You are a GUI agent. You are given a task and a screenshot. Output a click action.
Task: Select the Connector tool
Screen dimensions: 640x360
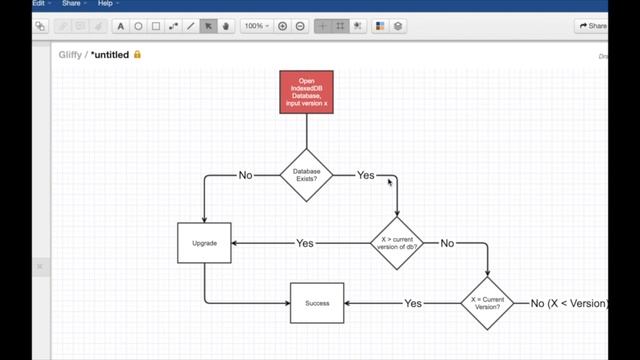pos(173,26)
